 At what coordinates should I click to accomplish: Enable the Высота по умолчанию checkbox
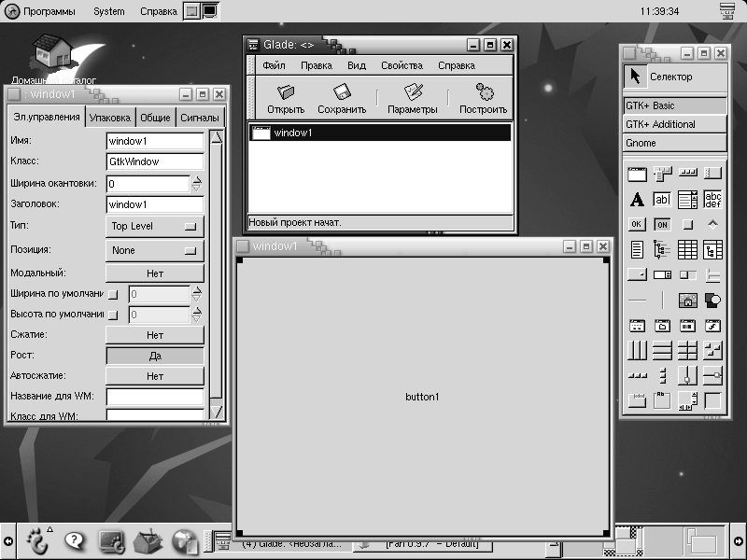click(x=115, y=315)
